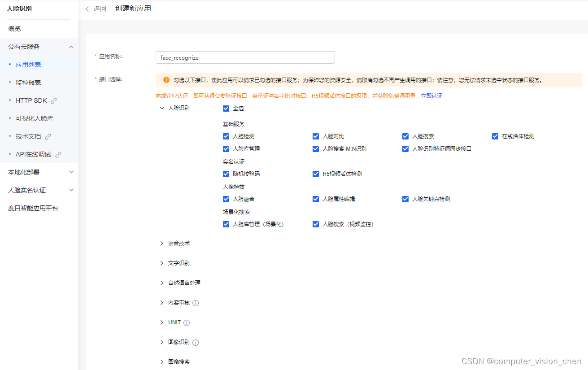
Task: Click the info icon next to UNIT
Action: coord(187,323)
